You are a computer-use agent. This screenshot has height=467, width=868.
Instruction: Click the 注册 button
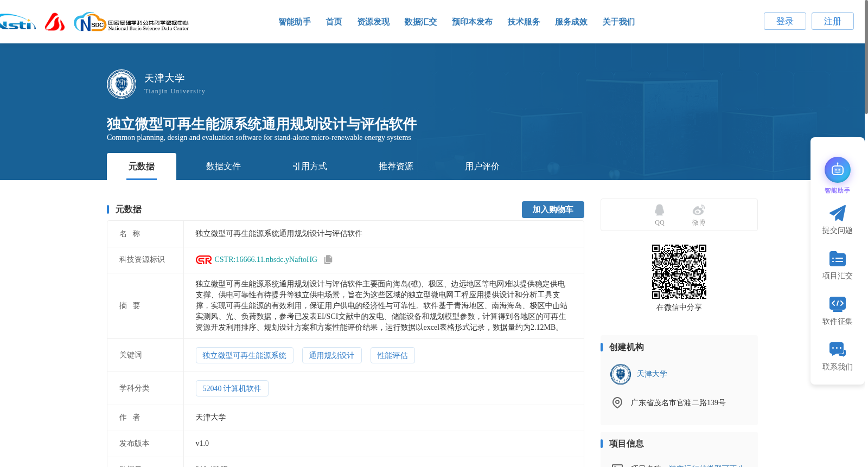coord(833,21)
